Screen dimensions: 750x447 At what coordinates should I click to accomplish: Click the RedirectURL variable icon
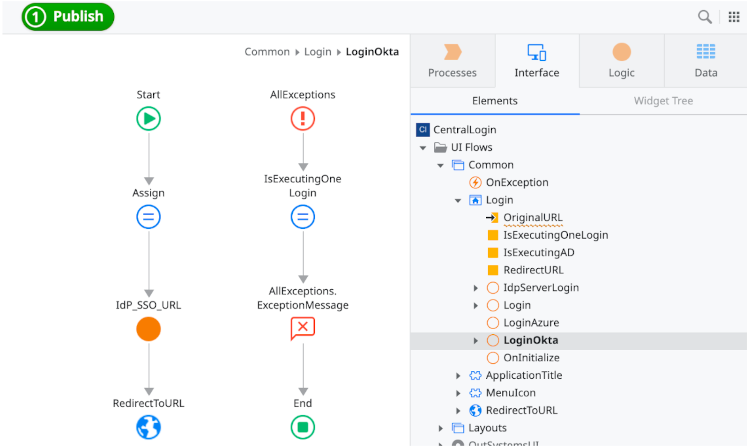point(493,270)
